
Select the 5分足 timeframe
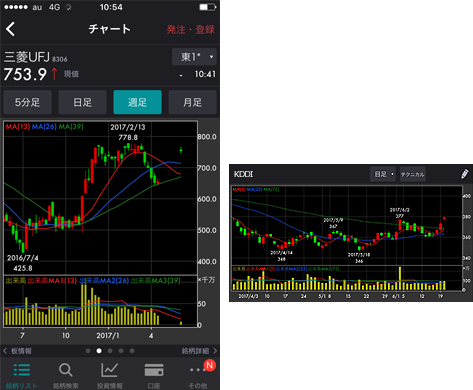pyautogui.click(x=27, y=102)
